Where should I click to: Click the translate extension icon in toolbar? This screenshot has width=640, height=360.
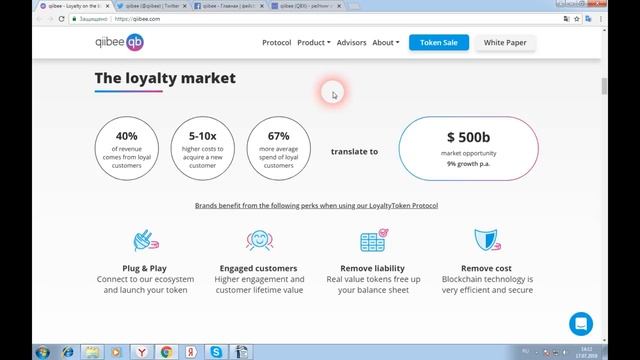tap(588, 19)
